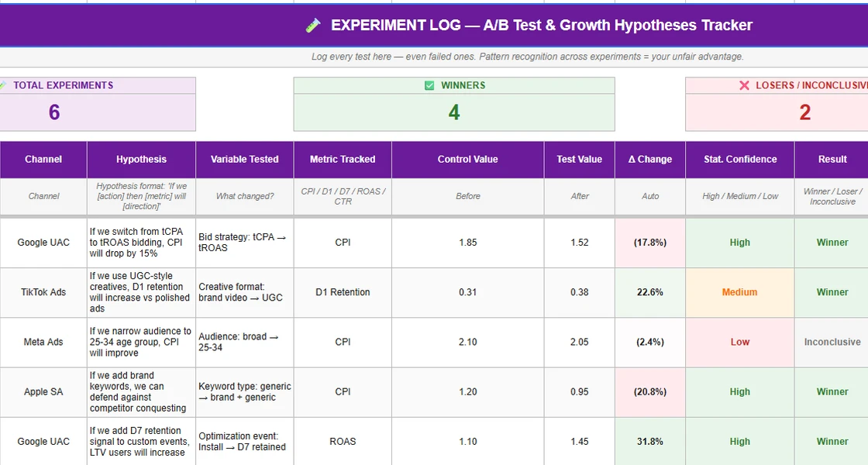
Task: Select the (17.8%) change cell
Action: tap(650, 243)
